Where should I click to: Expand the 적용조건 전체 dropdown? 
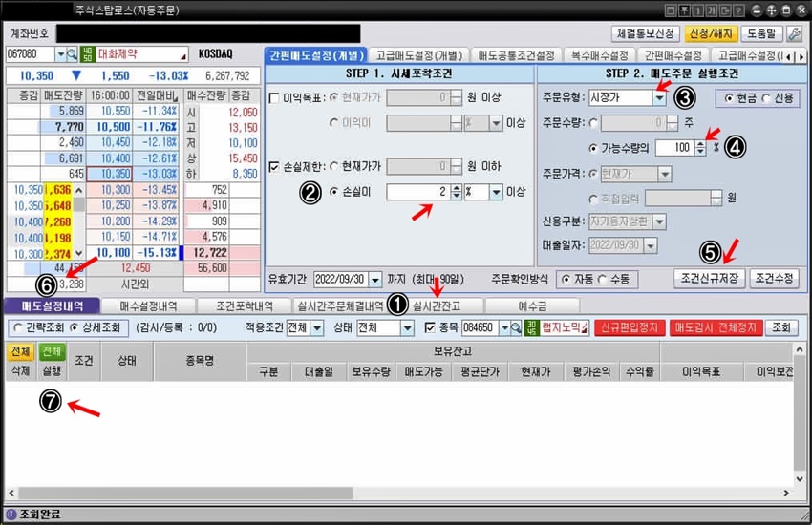pyautogui.click(x=317, y=328)
